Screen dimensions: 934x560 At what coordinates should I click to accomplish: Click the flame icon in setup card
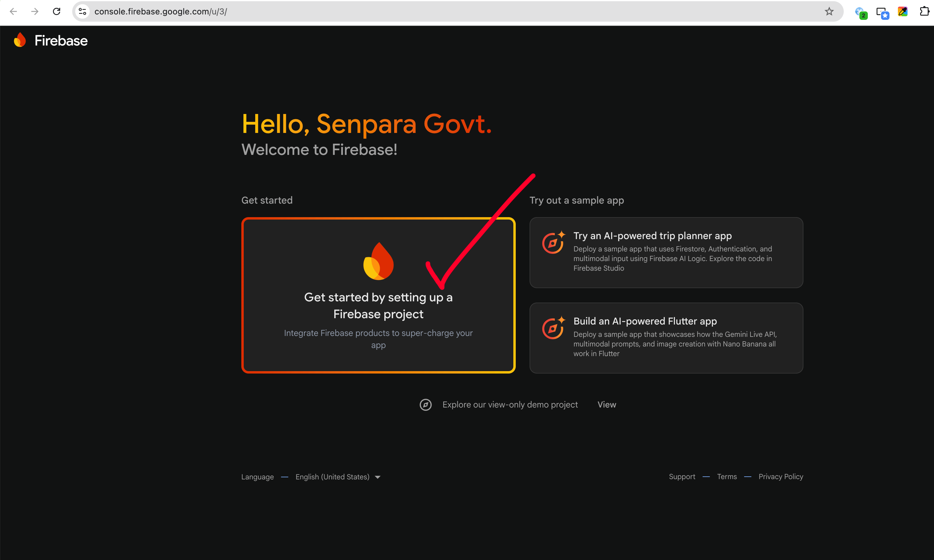pyautogui.click(x=378, y=261)
